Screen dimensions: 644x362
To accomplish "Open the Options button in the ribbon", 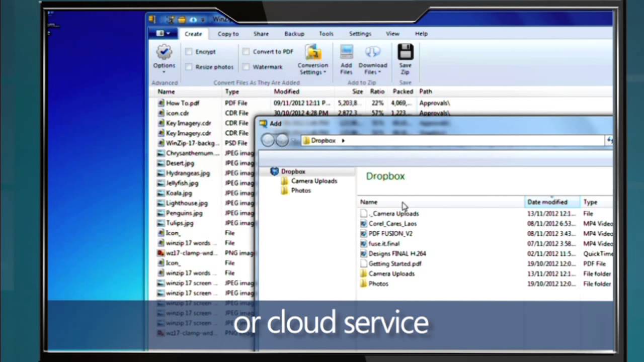I will [164, 59].
